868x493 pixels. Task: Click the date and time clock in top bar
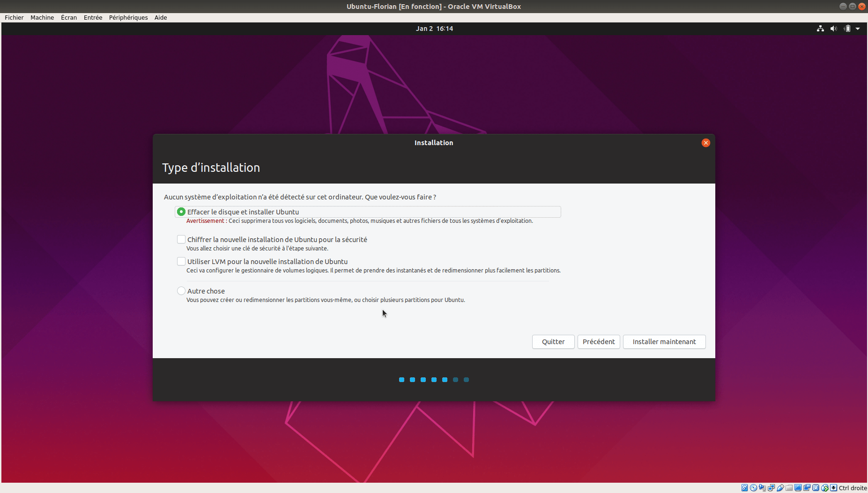click(434, 29)
